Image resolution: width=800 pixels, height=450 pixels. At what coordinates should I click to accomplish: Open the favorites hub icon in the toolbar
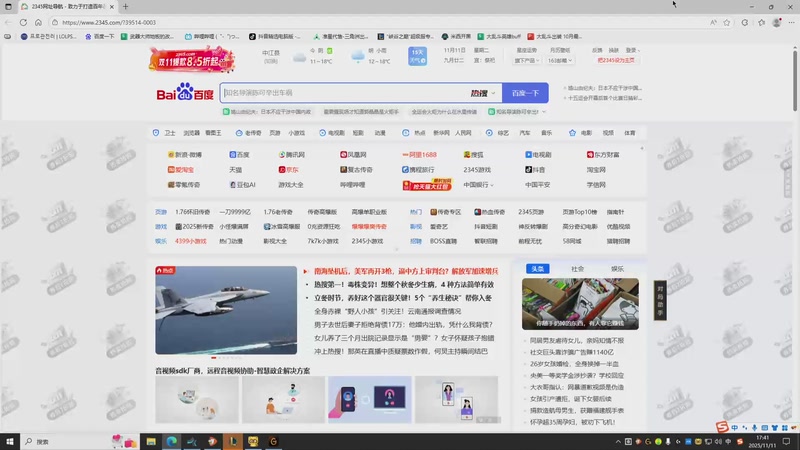pyautogui.click(x=762, y=22)
